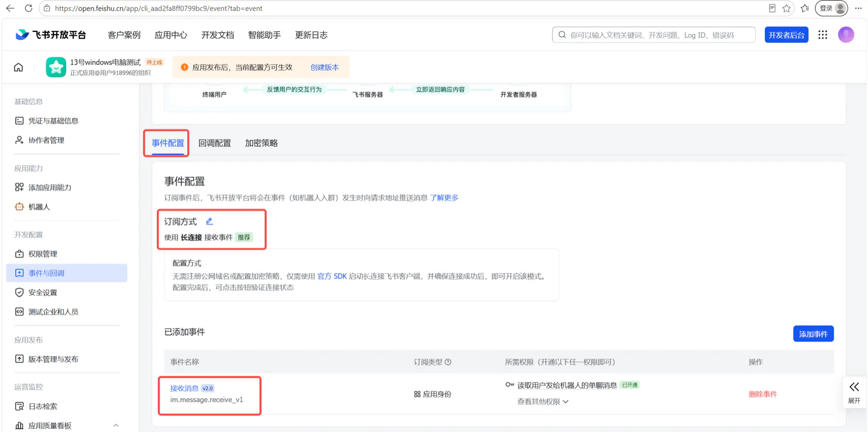Click the browser address bar URL

tap(158, 8)
